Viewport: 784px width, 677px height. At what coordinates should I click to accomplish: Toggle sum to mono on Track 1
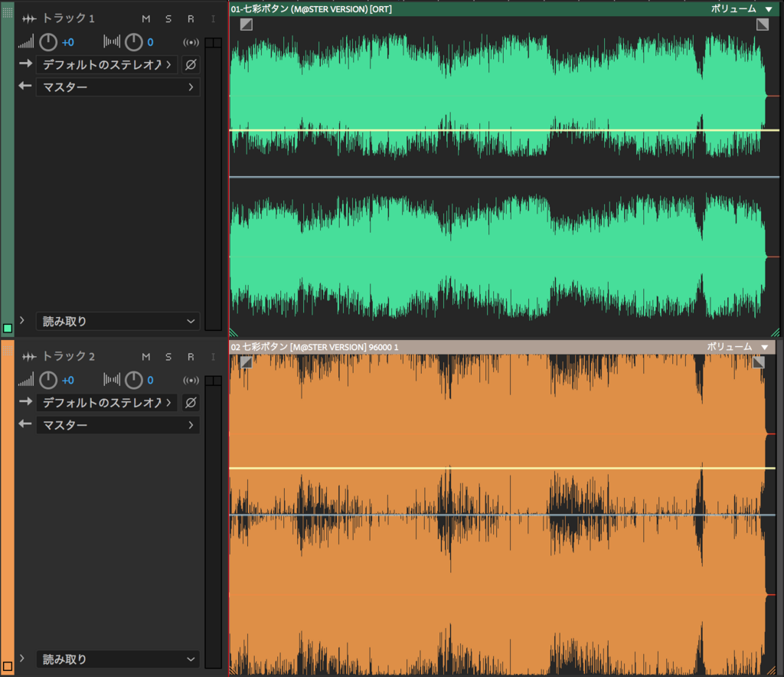point(191,42)
